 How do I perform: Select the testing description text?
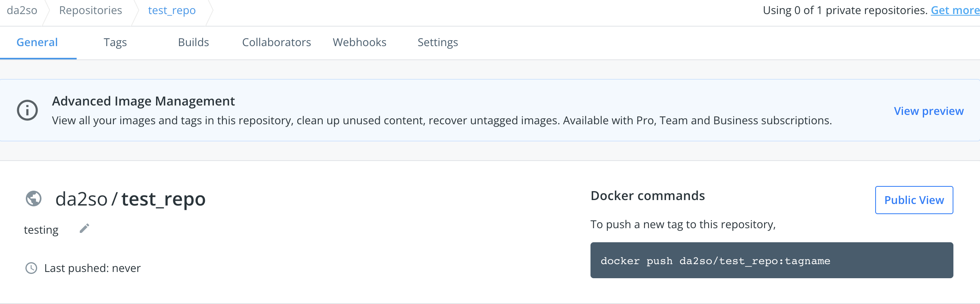pyautogui.click(x=41, y=229)
